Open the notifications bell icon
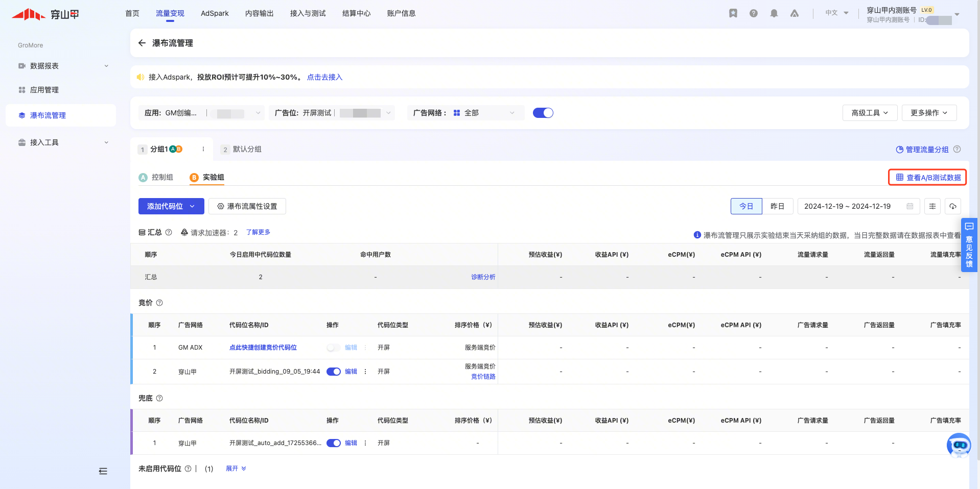This screenshot has width=980, height=489. (774, 13)
